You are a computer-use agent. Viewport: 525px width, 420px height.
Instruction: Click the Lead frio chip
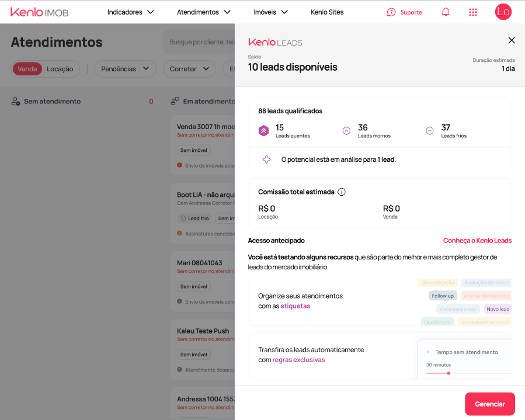[194, 218]
